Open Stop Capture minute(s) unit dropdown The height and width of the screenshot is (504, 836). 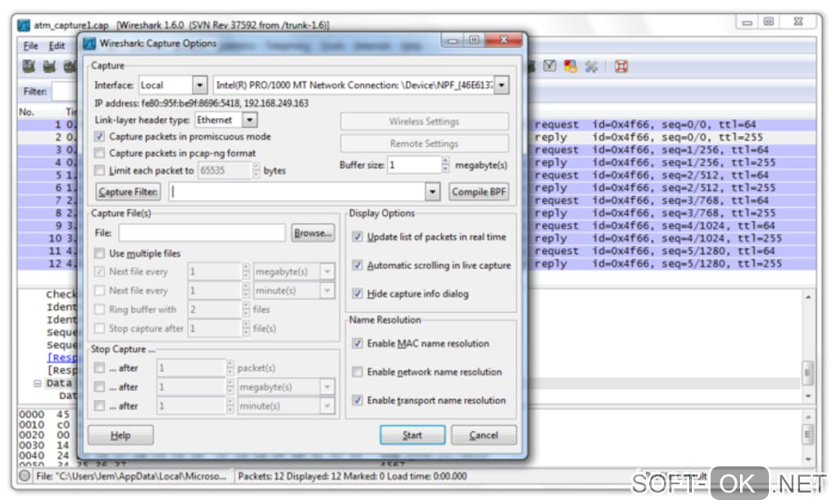click(x=327, y=406)
